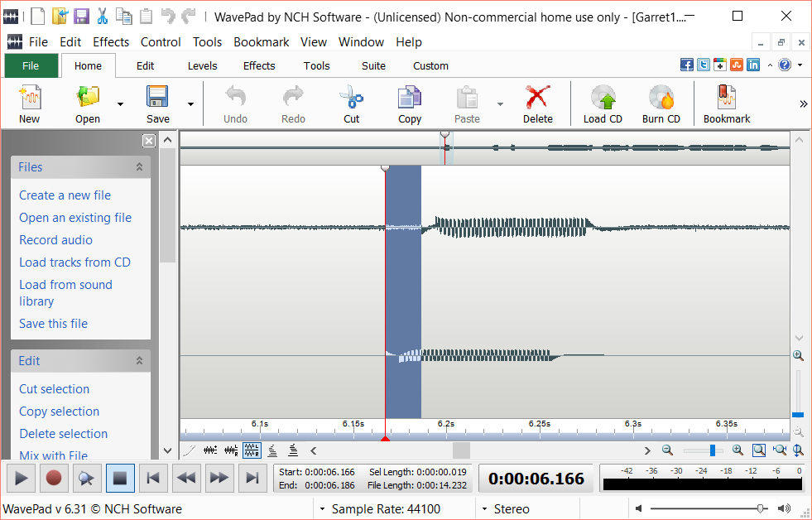Screen dimensions: 812x520
Task: Click the New file ribbon button
Action: 30,104
